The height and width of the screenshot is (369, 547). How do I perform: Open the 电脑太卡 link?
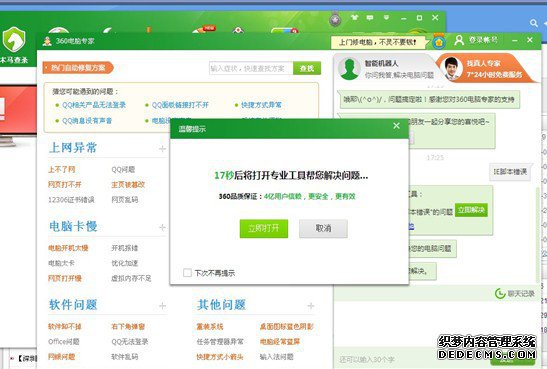point(61,263)
